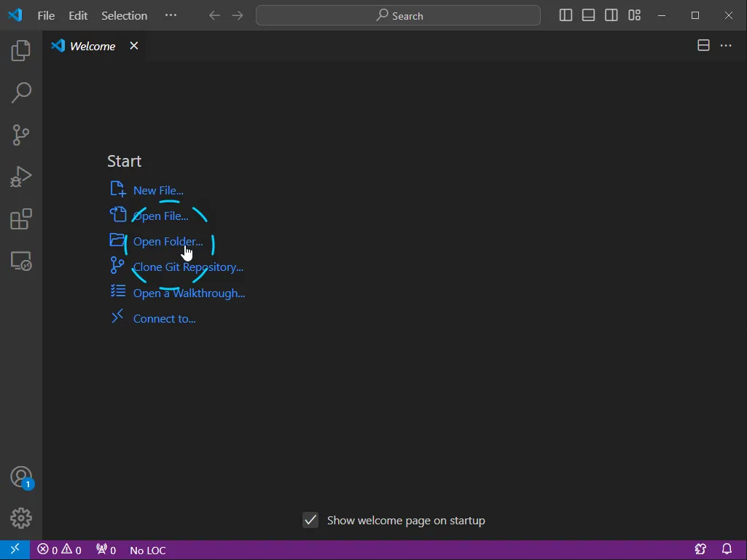Open the Remote Explorer view
Viewport: 747px width, 560px height.
tap(21, 261)
